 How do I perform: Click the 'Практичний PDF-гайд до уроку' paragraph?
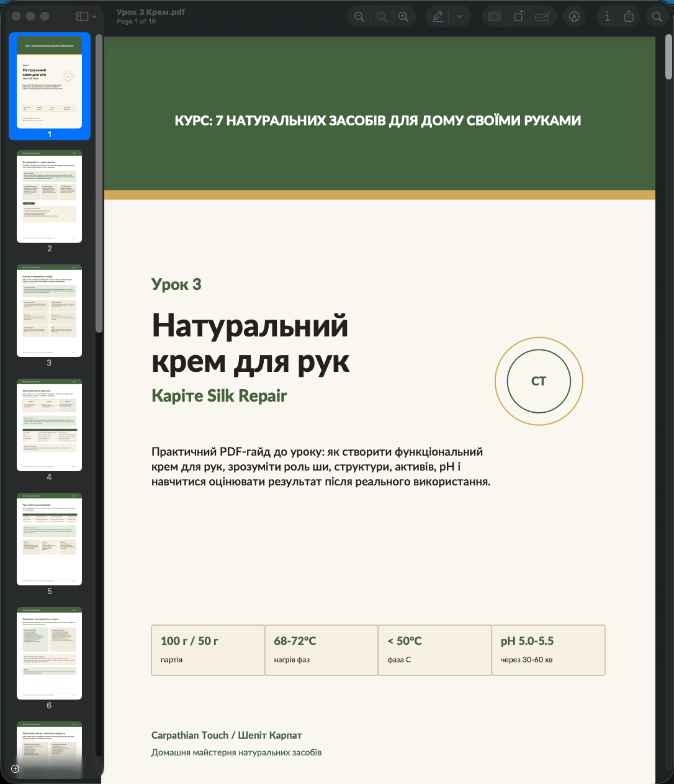[x=321, y=466]
